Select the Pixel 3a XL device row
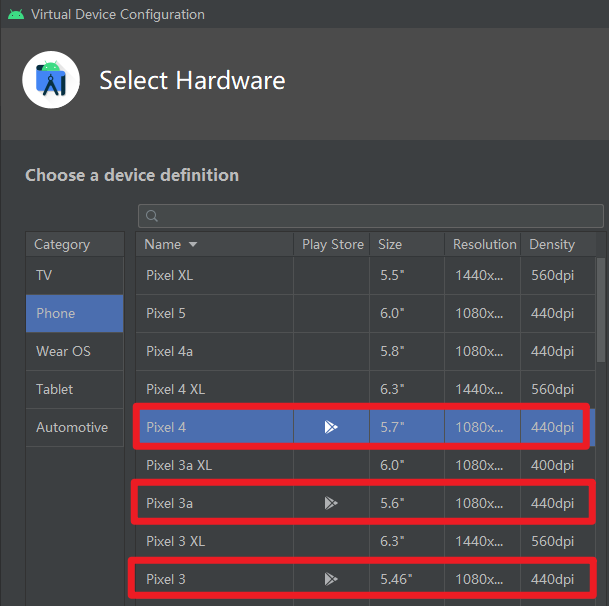 (365, 465)
